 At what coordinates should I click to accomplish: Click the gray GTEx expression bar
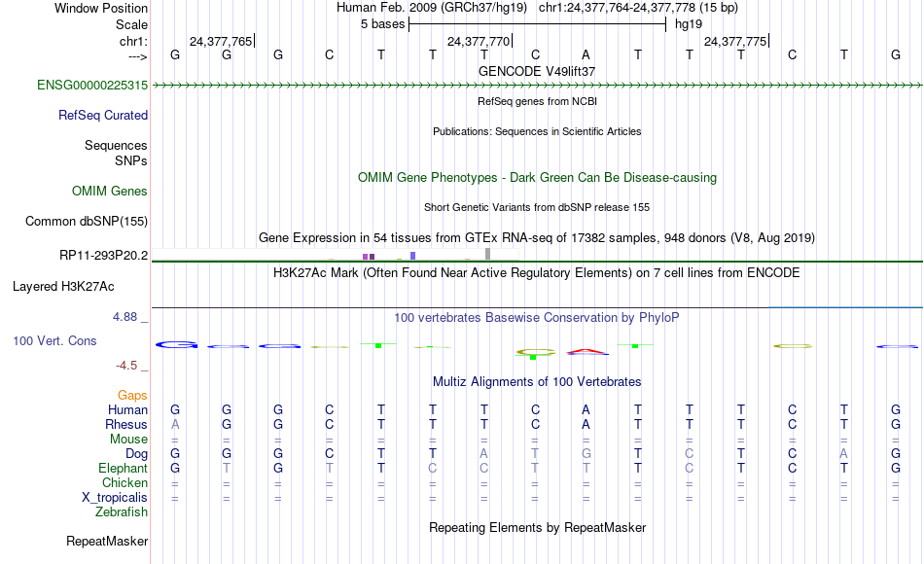click(x=487, y=254)
